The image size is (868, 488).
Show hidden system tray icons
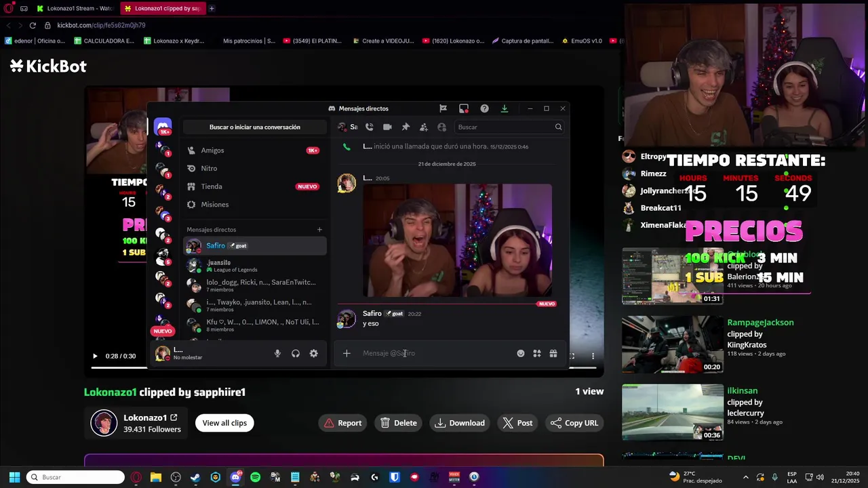point(746,477)
